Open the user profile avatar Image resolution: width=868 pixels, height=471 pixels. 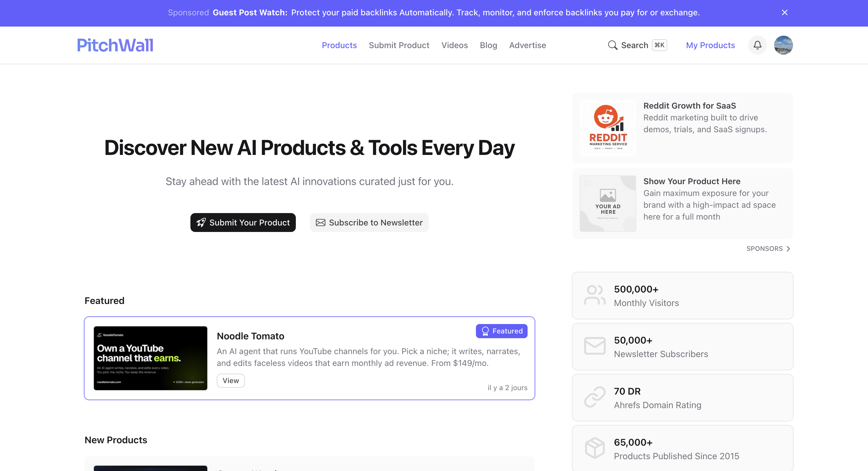tap(783, 45)
